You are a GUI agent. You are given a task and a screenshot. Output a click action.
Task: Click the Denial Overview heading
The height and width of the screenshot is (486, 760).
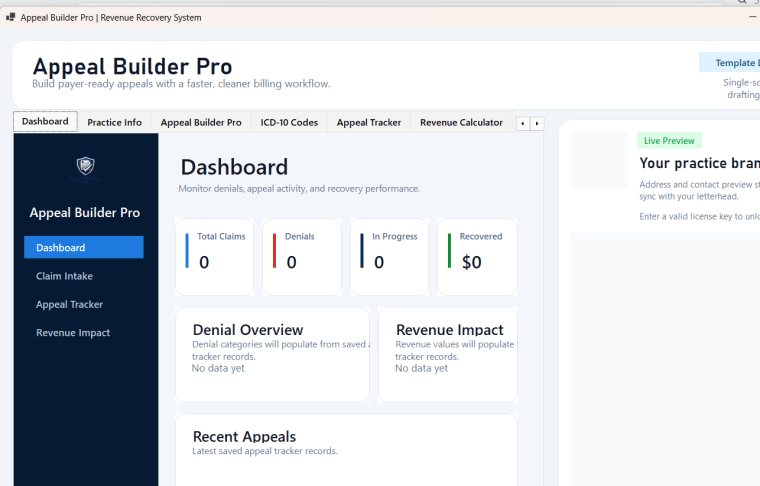click(x=248, y=330)
